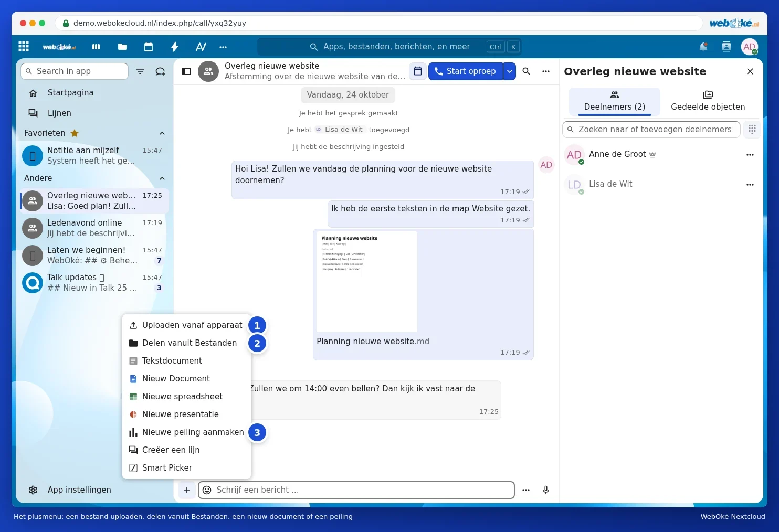Select Nieuwe spreadsheet from the menu
Screen dimensions: 779x532
click(186, 397)
